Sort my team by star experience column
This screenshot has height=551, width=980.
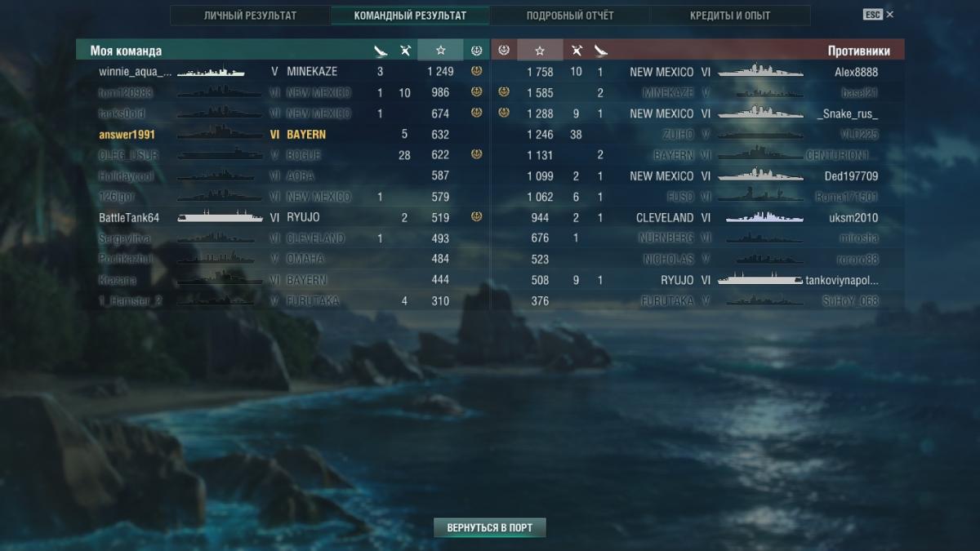[x=440, y=50]
